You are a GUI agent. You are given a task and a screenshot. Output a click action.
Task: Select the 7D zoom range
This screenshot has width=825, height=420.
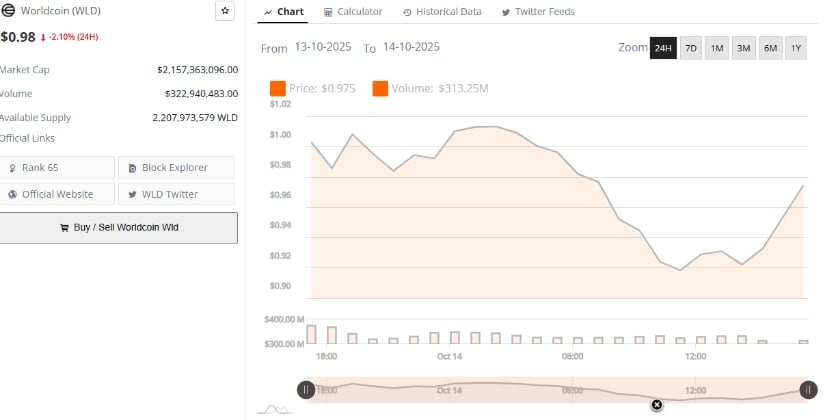690,48
